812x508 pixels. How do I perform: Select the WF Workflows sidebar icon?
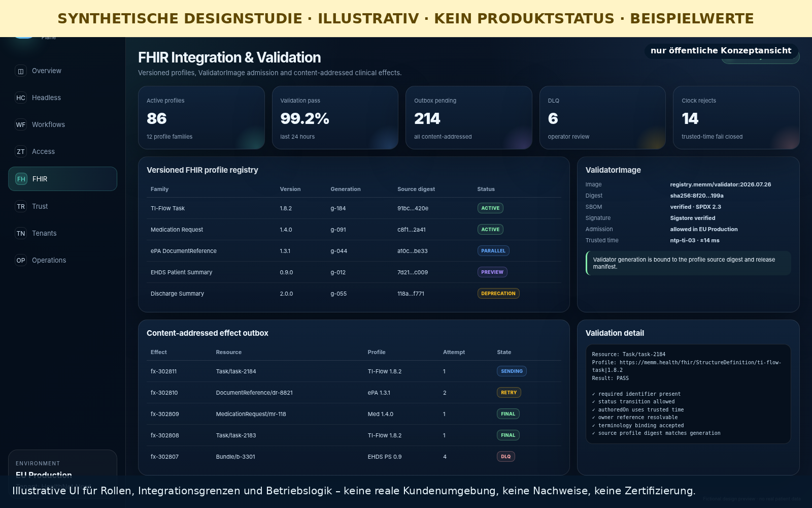(21, 125)
